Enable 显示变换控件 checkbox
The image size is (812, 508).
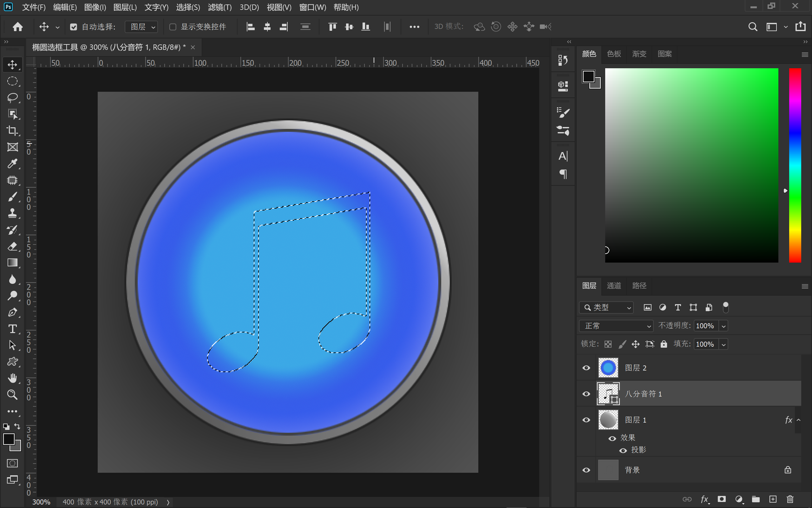pyautogui.click(x=173, y=27)
